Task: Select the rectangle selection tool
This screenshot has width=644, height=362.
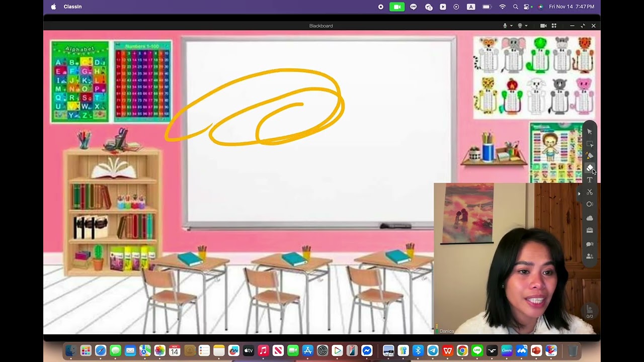Action: (x=590, y=144)
